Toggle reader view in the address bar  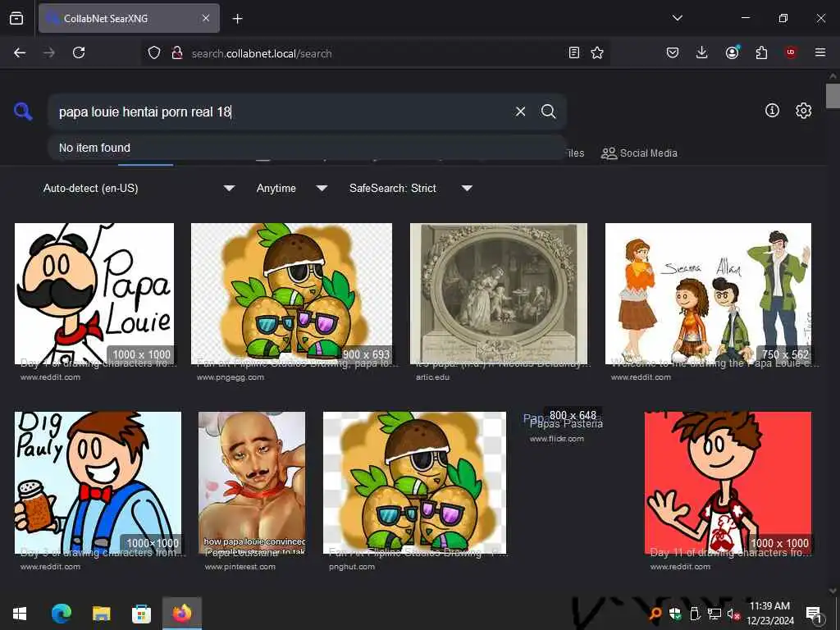[573, 52]
